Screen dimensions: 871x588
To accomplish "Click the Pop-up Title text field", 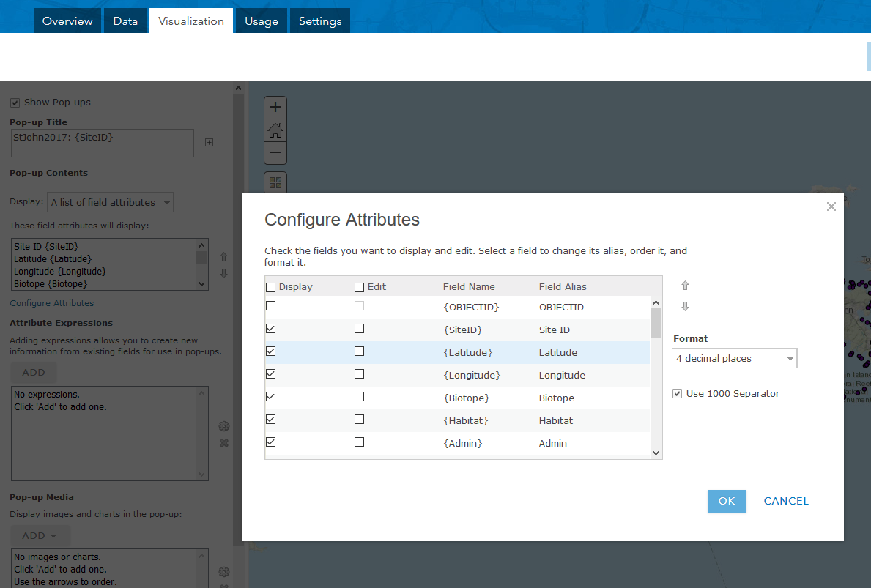I will [103, 143].
